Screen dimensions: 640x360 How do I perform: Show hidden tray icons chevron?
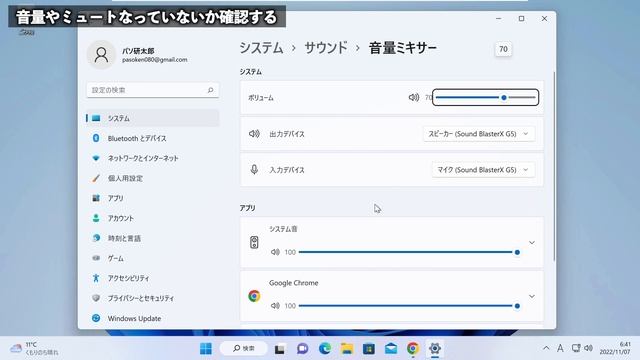click(546, 348)
